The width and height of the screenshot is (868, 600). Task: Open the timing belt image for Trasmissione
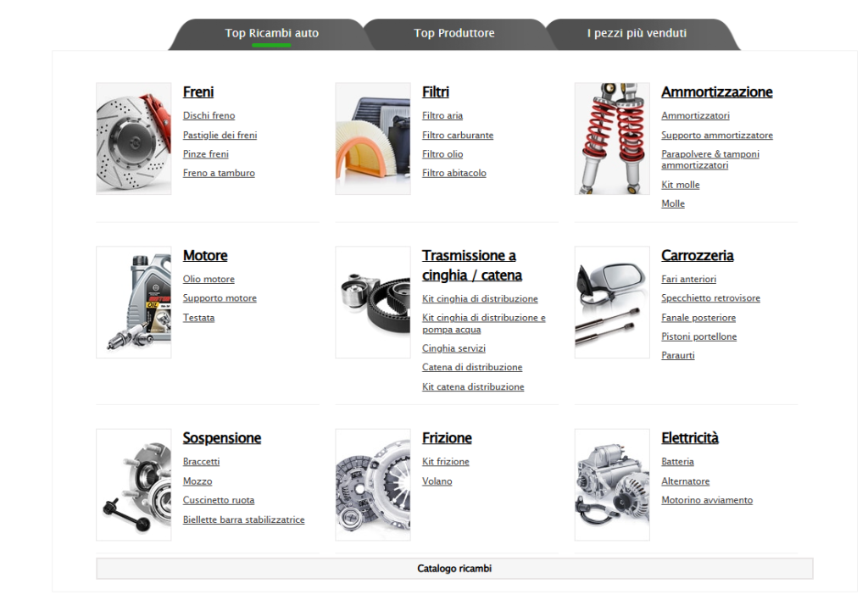(x=373, y=303)
